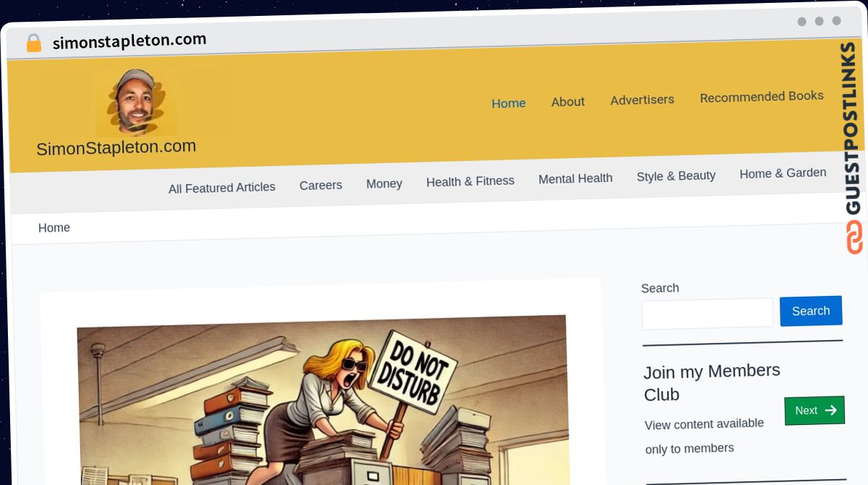Image resolution: width=868 pixels, height=485 pixels.
Task: Open Recommended Books in the top menu
Action: [762, 96]
